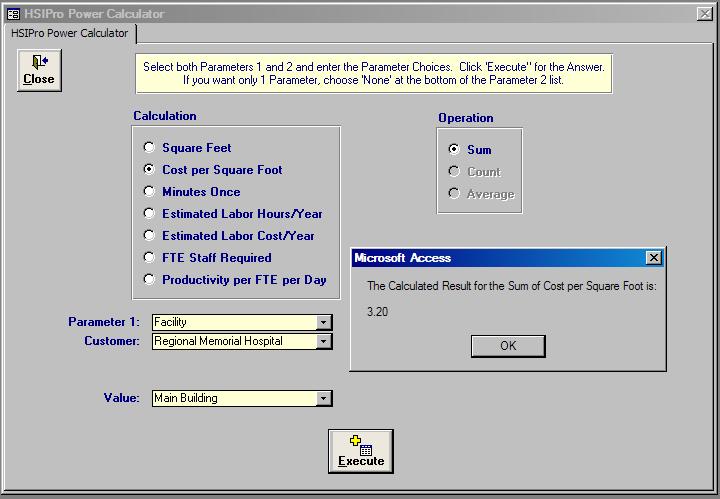This screenshot has height=499, width=720.
Task: Click the Parameter 1 label
Action: (104, 322)
